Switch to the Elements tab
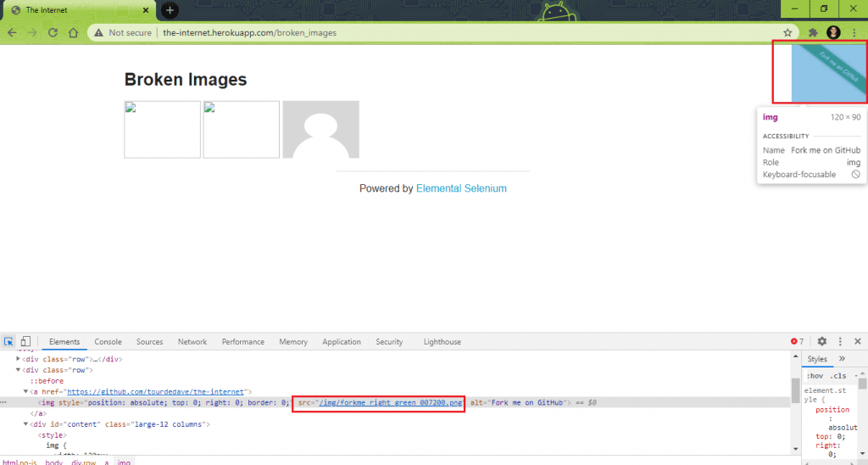 pos(64,342)
